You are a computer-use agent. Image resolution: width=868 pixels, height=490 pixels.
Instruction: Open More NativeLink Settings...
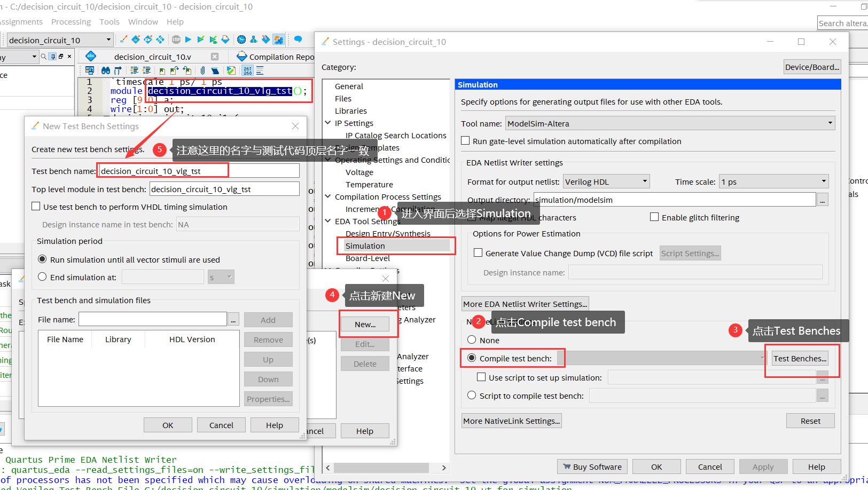tap(512, 421)
